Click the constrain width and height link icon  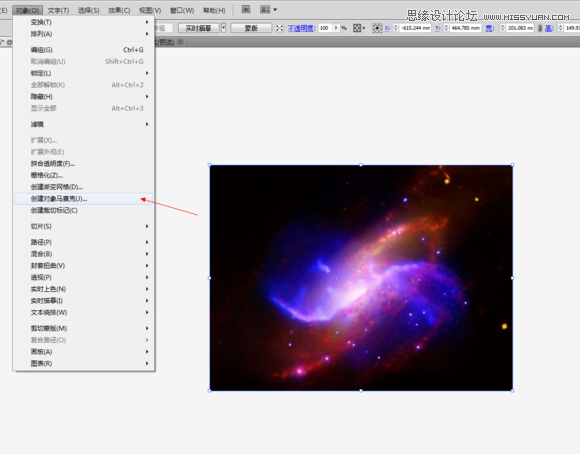pos(540,28)
